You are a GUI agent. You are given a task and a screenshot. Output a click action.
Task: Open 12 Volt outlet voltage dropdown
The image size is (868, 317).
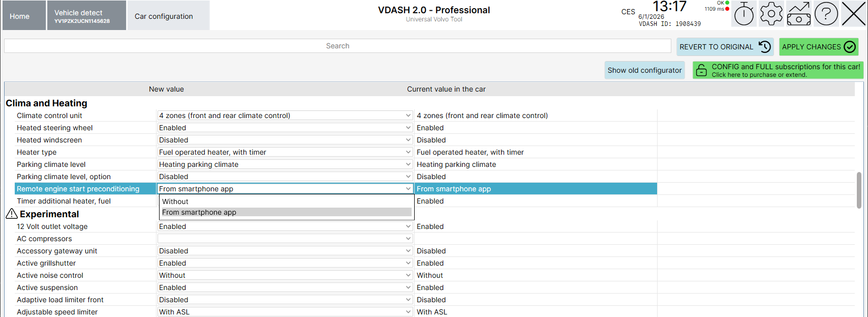tap(285, 226)
